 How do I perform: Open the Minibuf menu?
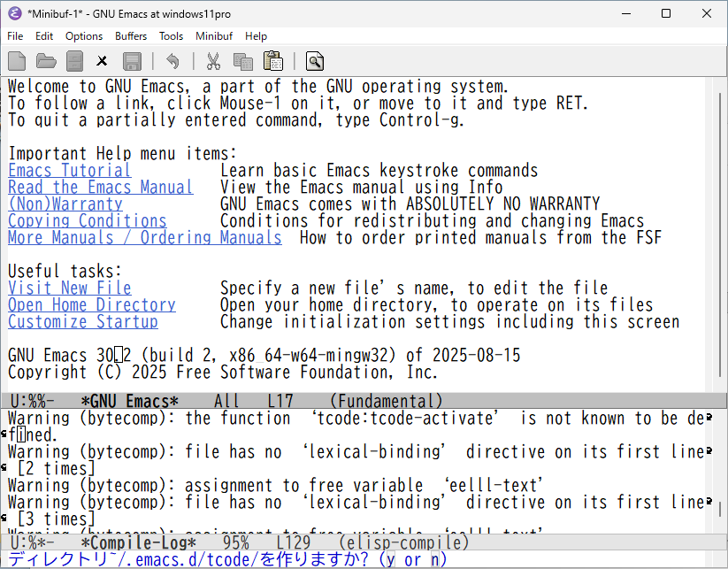(x=214, y=36)
